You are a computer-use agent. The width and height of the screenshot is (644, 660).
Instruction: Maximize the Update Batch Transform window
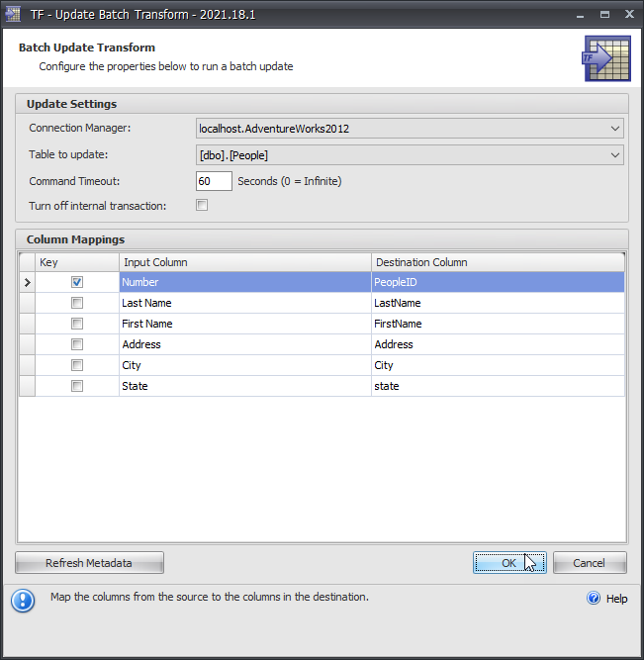(x=604, y=14)
